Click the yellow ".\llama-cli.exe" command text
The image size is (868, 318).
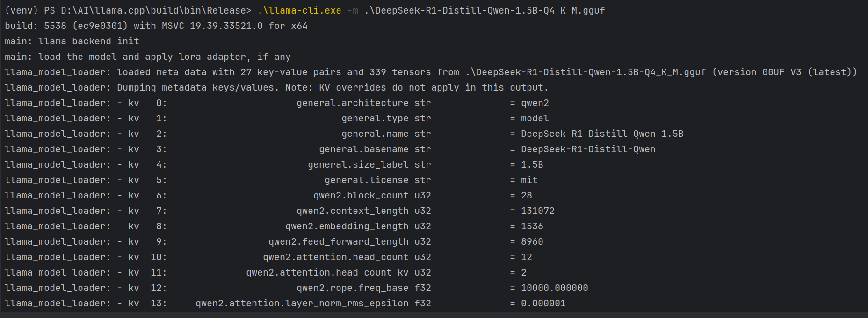point(299,10)
